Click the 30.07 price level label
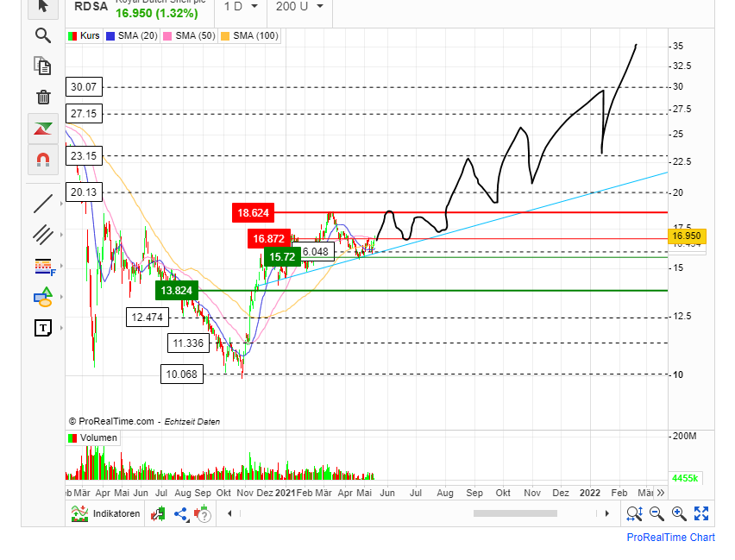This screenshot has width=735, height=560. pos(84,87)
